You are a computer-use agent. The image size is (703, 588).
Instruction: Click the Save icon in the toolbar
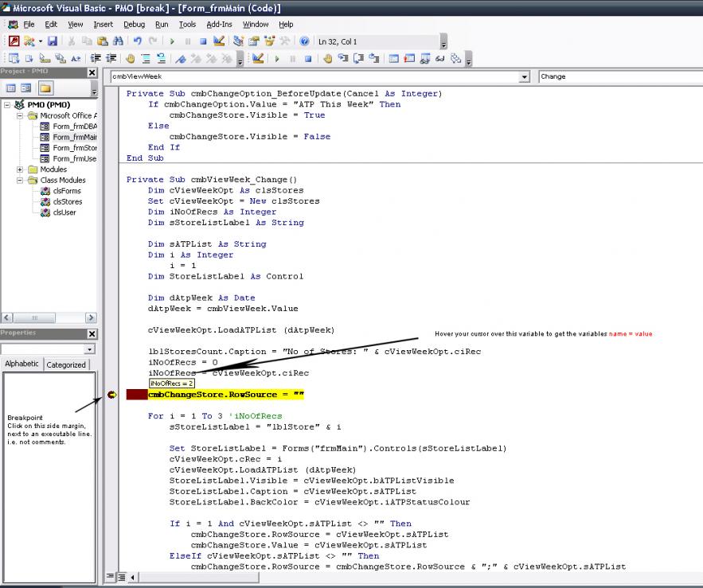tap(53, 41)
